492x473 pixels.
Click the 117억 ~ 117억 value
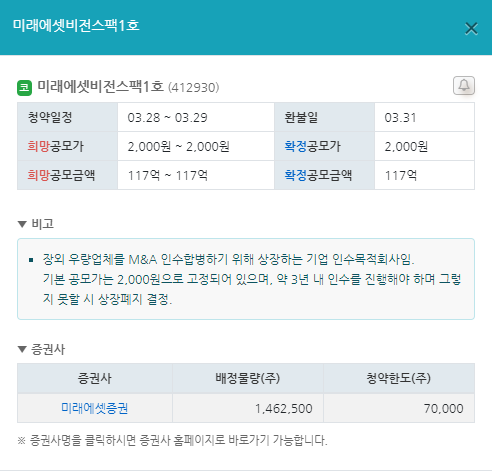pyautogui.click(x=168, y=175)
